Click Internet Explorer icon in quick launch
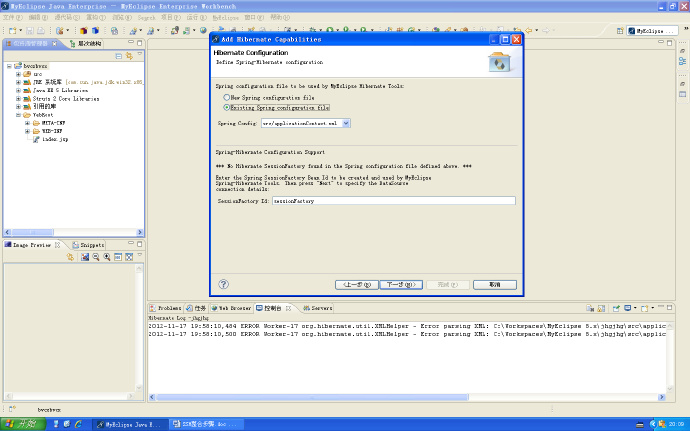Image resolution: width=690 pixels, height=431 pixels. [78, 424]
